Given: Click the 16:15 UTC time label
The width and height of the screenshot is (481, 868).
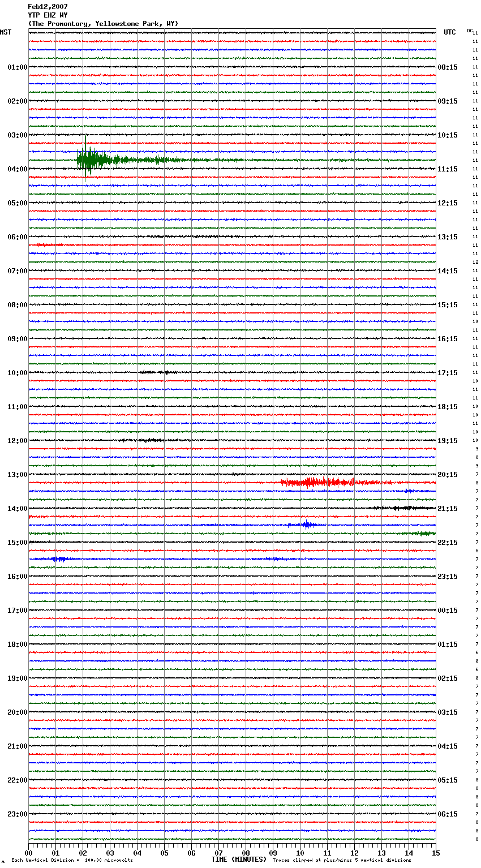Looking at the screenshot, I should [448, 339].
